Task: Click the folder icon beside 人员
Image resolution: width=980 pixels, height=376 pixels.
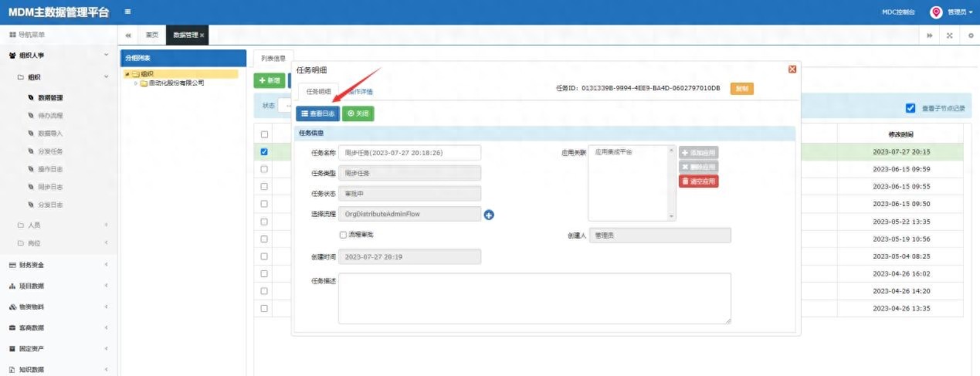Action: click(21, 225)
